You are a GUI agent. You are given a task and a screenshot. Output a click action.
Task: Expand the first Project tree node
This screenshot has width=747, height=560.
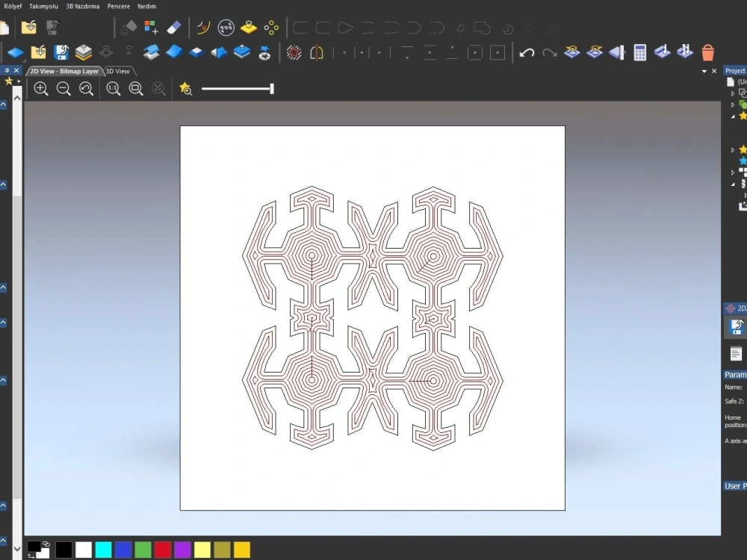click(733, 93)
